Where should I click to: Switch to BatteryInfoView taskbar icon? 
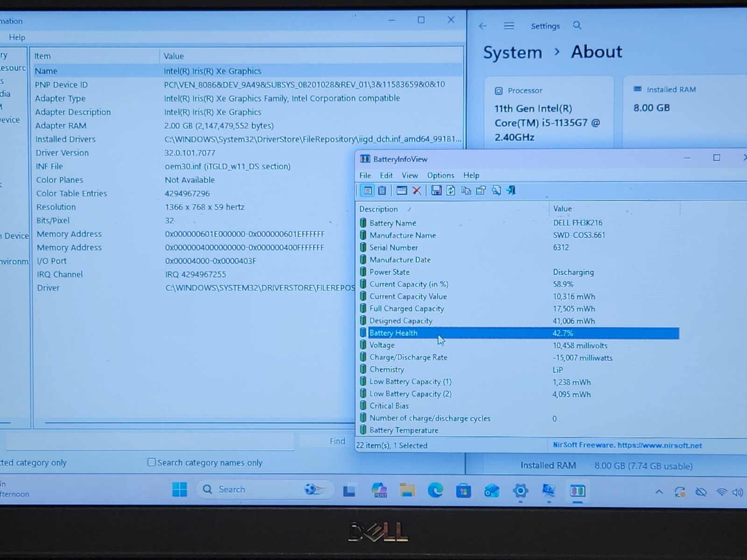tap(578, 491)
